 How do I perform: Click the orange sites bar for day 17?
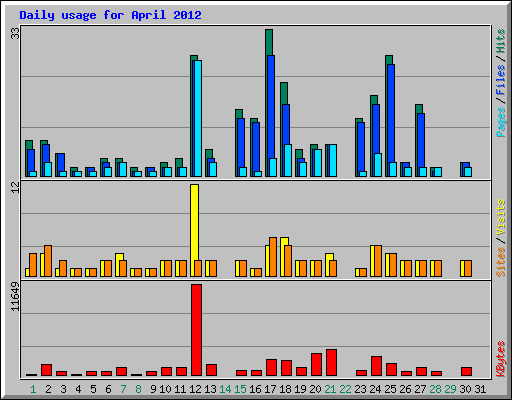273,257
